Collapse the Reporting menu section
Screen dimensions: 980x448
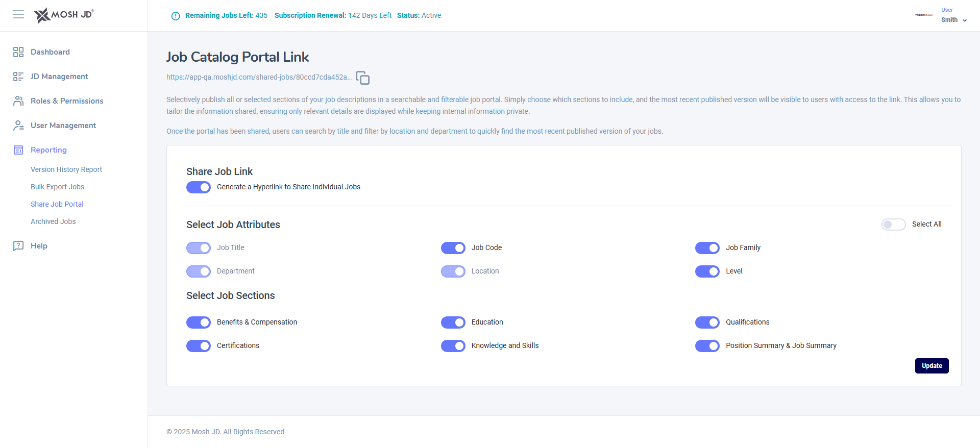48,150
